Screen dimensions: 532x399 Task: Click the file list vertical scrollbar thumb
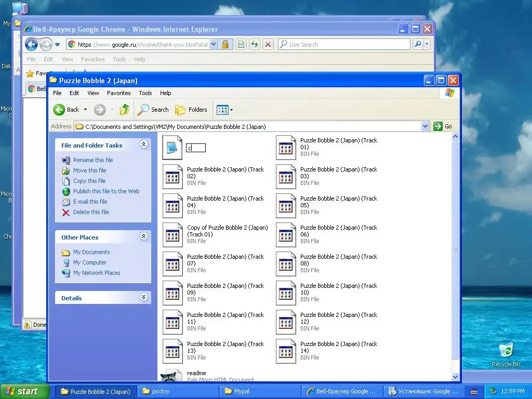pos(455,250)
